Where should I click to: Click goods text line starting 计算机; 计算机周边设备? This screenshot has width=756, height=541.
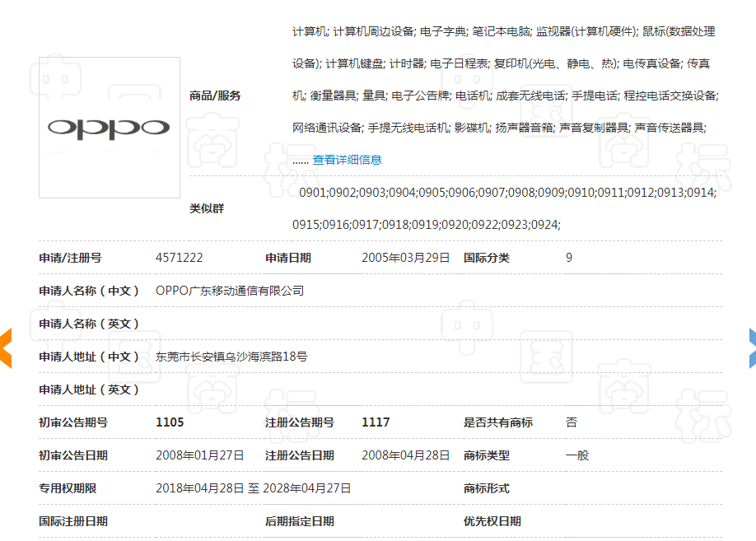tap(503, 32)
